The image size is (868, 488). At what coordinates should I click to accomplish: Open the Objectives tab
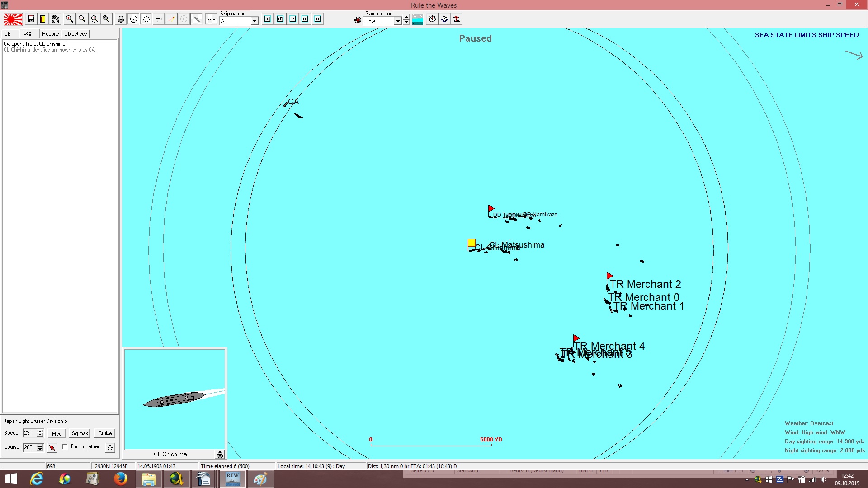75,34
